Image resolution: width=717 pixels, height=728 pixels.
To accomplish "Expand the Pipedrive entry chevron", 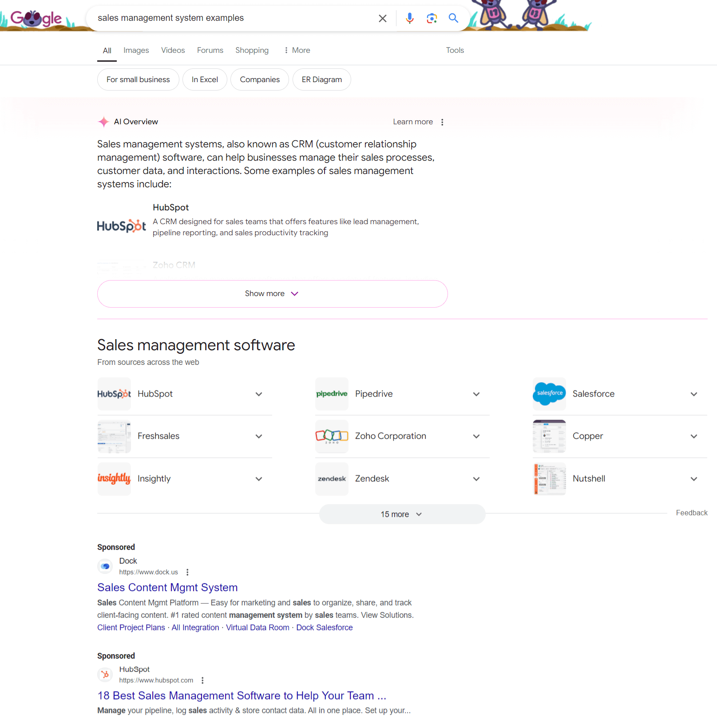I will [x=476, y=394].
